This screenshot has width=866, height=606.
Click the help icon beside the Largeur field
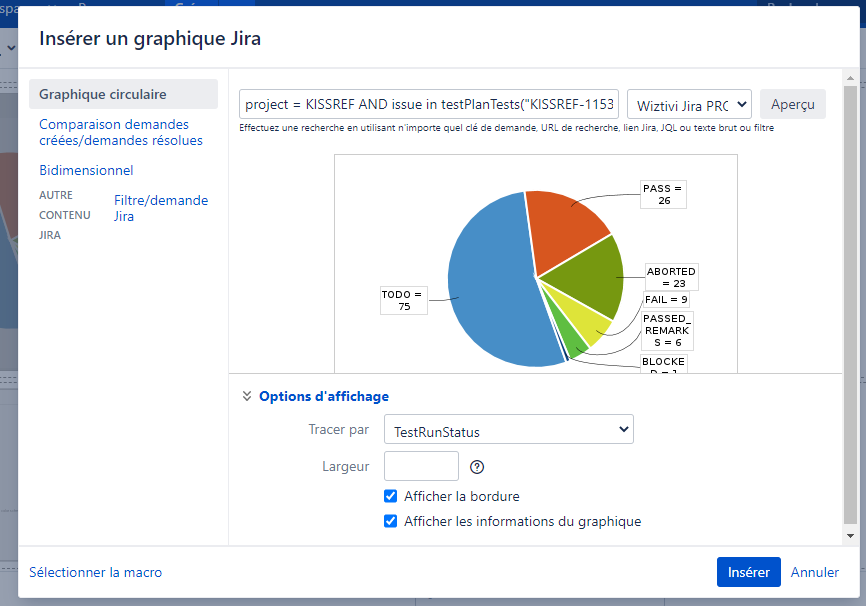pos(477,465)
